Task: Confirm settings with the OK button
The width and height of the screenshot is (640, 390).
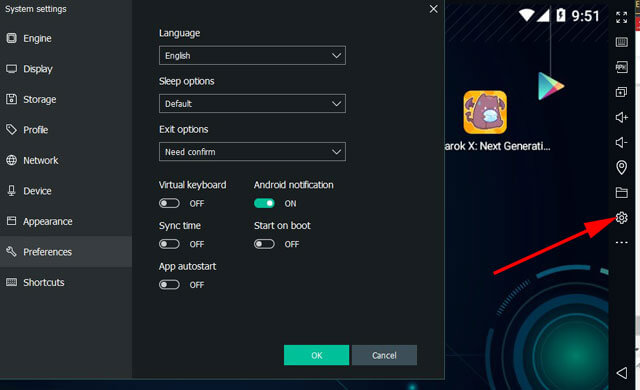Action: coord(316,355)
